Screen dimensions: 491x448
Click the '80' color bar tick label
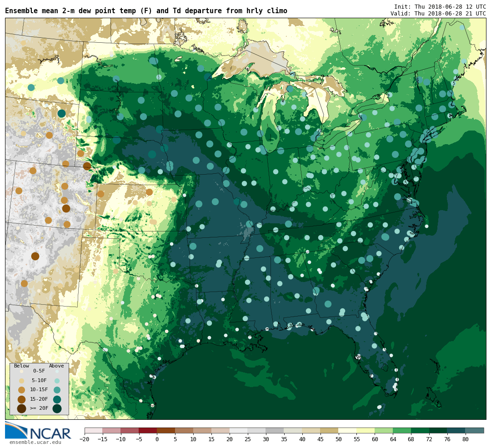tap(466, 439)
